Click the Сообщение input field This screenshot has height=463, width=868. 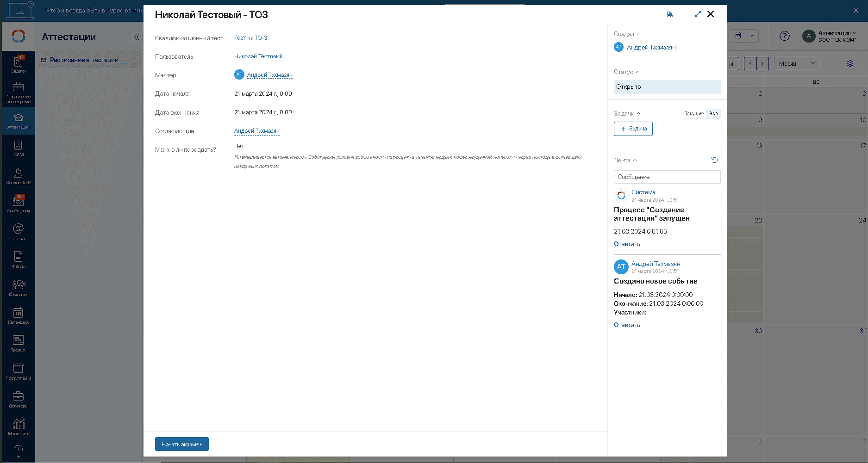click(667, 177)
